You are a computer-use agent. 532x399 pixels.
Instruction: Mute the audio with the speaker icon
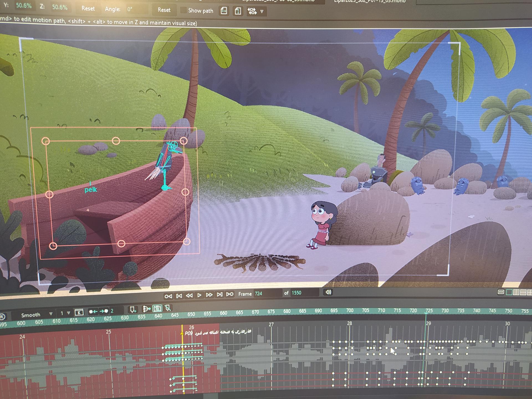click(328, 292)
